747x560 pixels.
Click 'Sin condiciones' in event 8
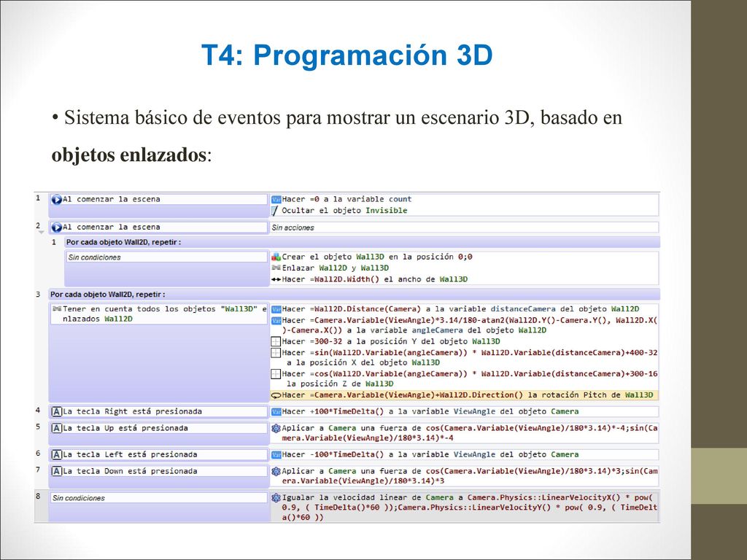coord(79,499)
